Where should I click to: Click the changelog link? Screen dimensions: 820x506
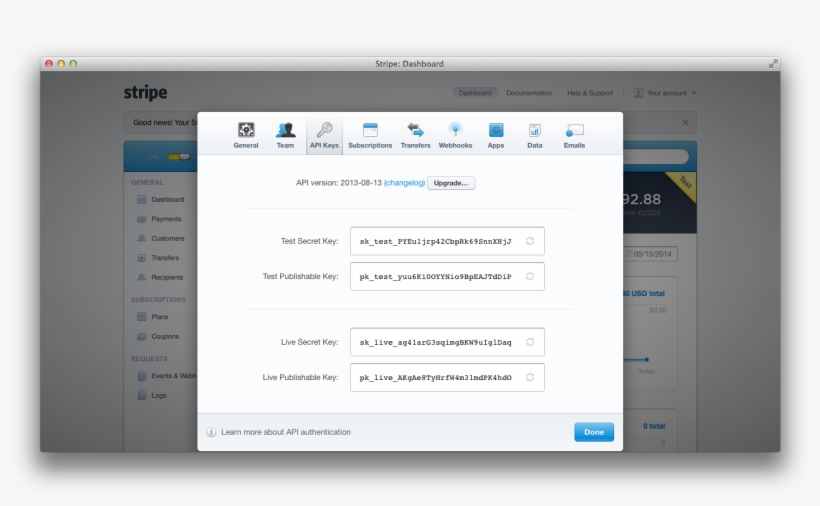[404, 183]
